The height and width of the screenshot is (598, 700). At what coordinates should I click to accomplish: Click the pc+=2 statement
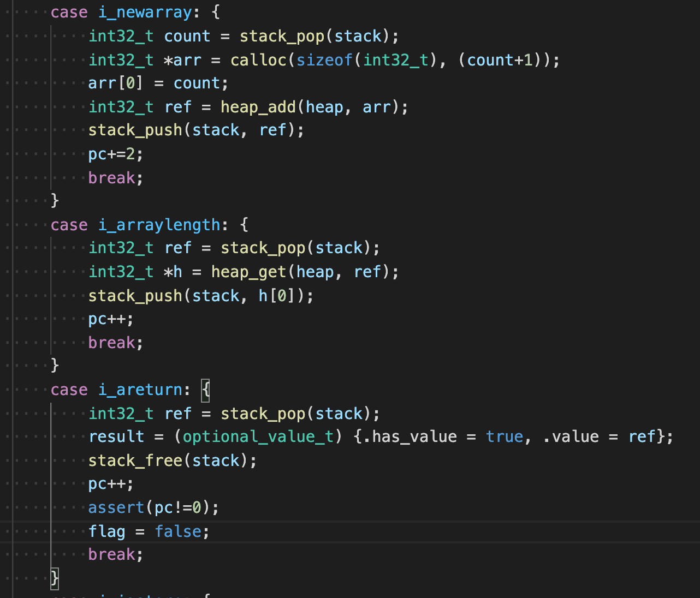coord(115,154)
